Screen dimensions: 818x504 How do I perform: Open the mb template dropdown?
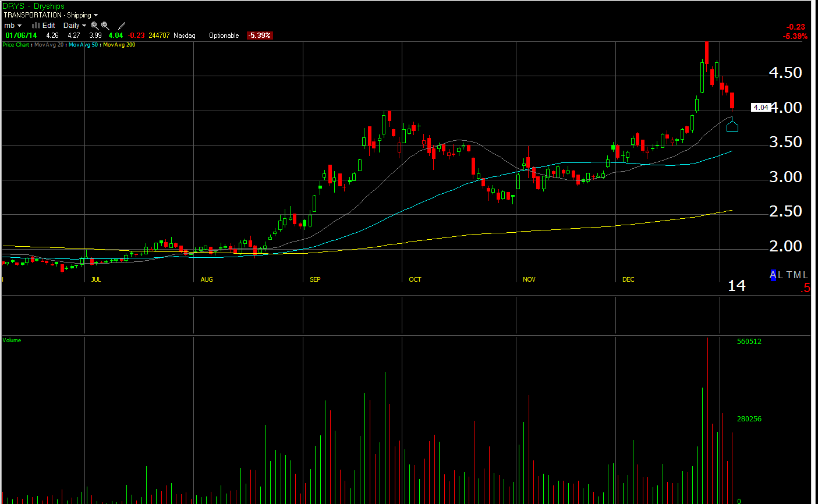tap(12, 26)
